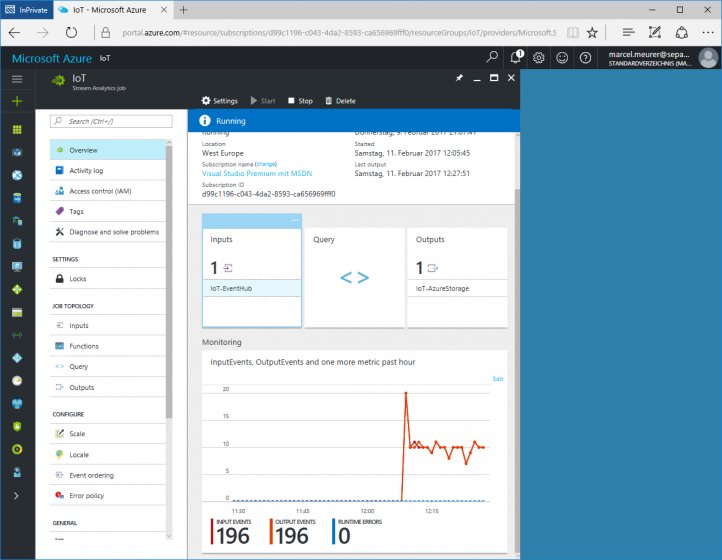
Task: Open user account menu marcel.meurer
Action: point(662,58)
